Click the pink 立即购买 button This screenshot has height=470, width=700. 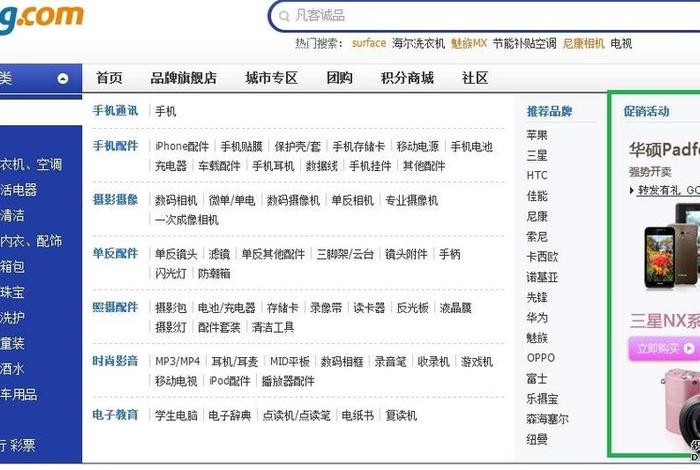[664, 348]
